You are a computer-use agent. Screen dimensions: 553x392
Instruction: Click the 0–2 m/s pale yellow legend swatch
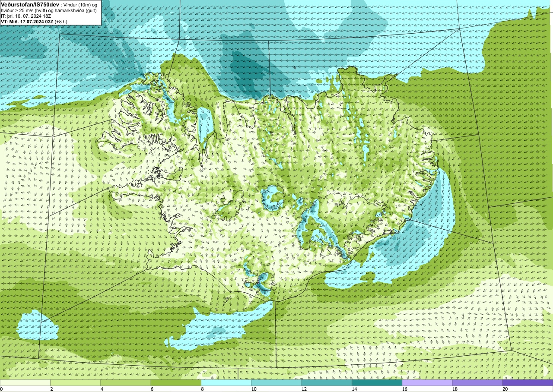tap(25, 383)
